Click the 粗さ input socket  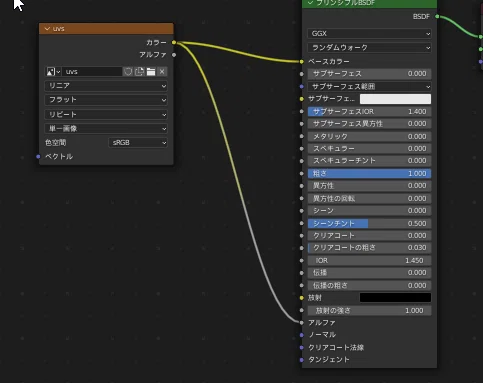302,173
